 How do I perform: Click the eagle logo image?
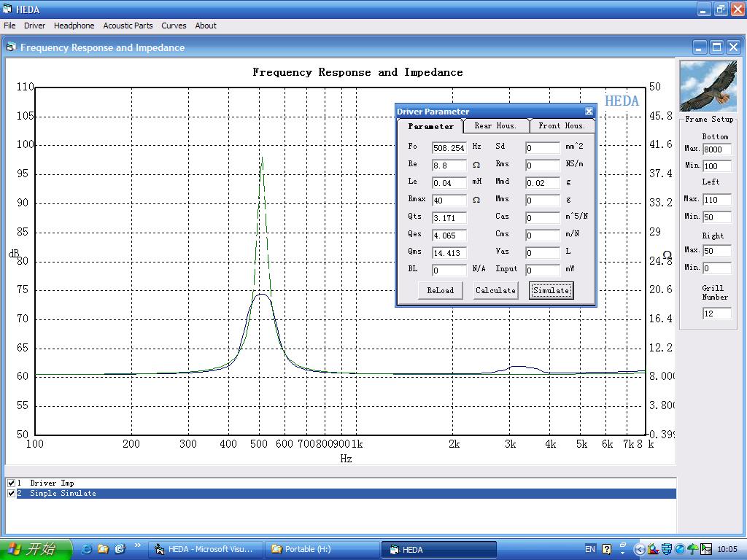(x=708, y=86)
